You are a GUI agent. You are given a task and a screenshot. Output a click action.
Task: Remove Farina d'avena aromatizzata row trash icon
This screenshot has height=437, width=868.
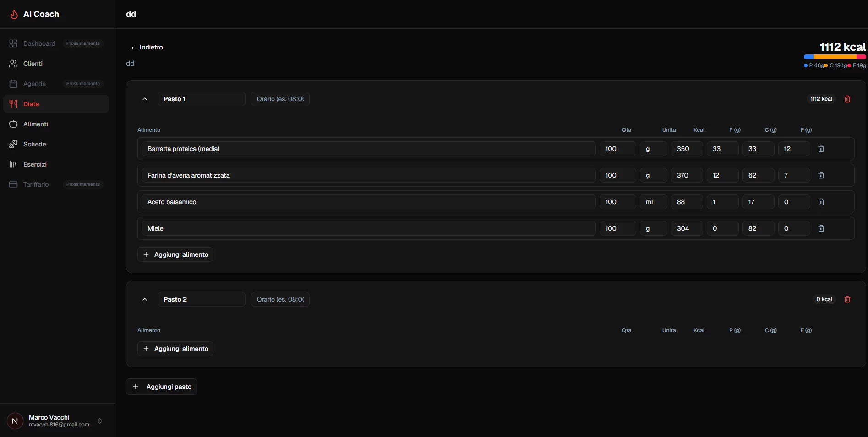coord(821,175)
